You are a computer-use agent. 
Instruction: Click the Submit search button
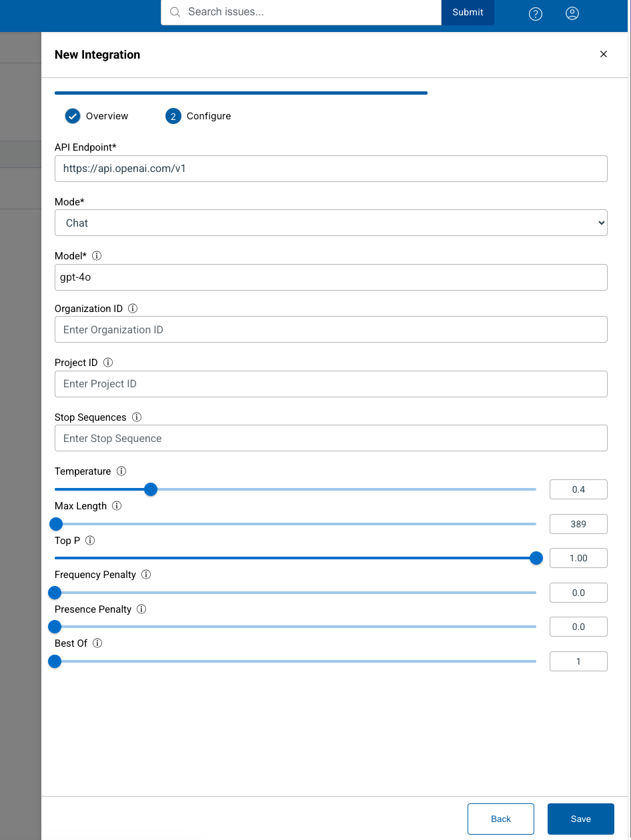[x=468, y=12]
